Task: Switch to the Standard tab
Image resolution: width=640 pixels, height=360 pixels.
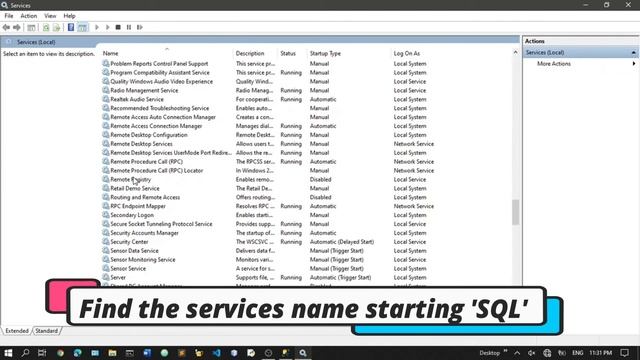Action: pyautogui.click(x=47, y=331)
